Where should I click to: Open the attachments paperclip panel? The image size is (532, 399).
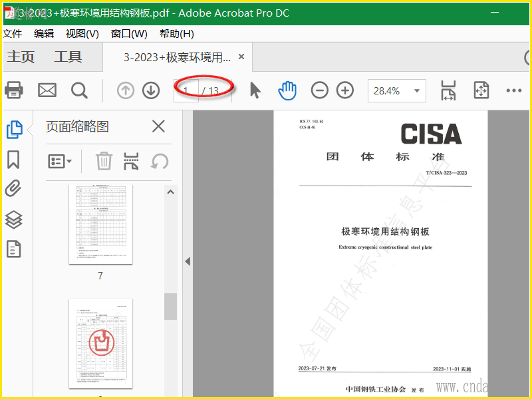(13, 188)
